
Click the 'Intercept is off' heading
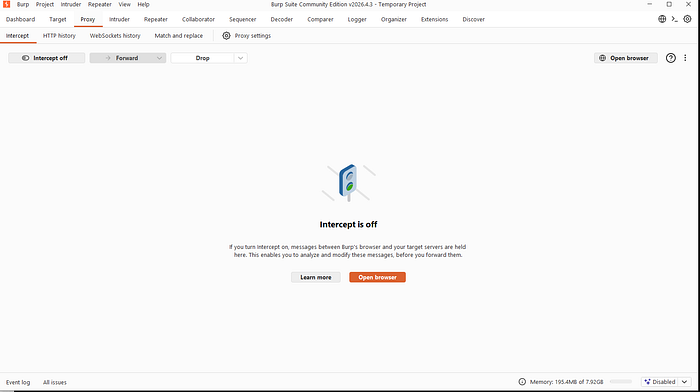[x=348, y=225]
